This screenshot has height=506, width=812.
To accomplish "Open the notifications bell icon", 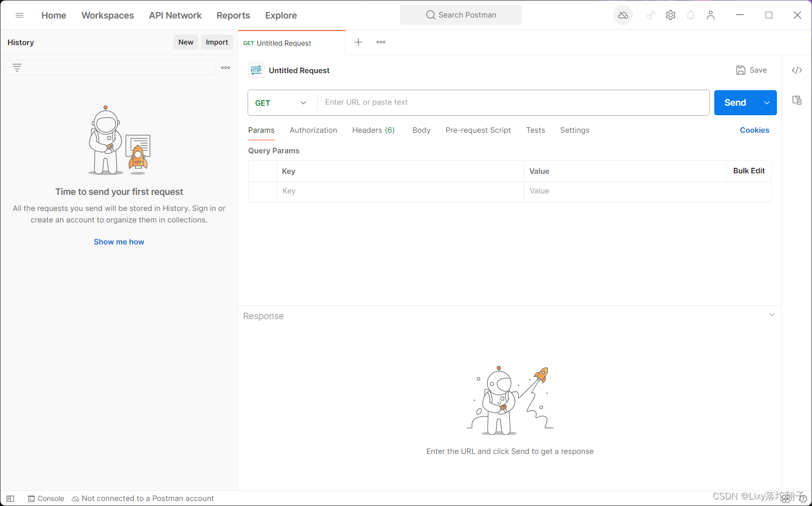I will point(691,15).
